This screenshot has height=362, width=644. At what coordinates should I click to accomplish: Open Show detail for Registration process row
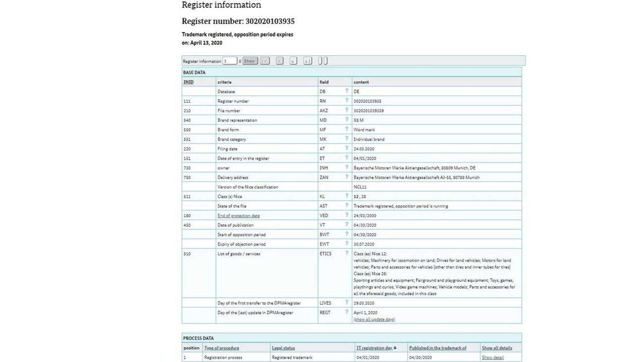coord(492,358)
